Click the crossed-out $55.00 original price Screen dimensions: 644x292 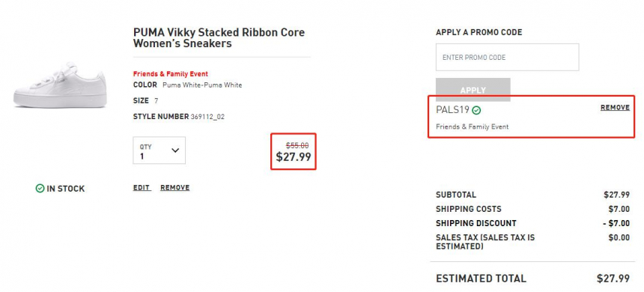click(x=297, y=145)
